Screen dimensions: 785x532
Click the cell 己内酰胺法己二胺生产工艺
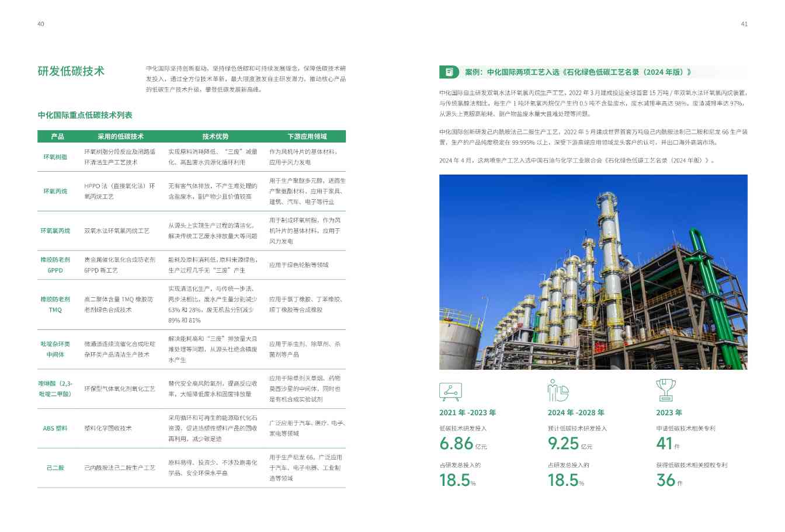tap(120, 468)
